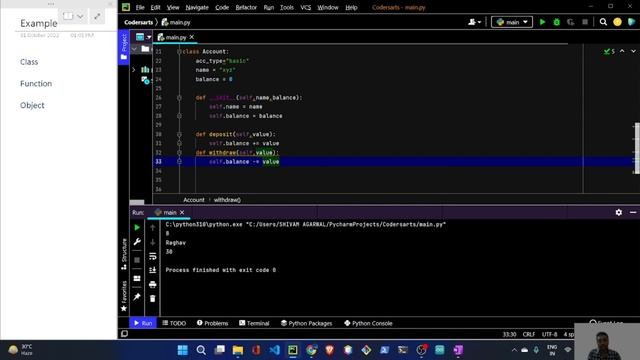Viewport: 640px width, 360px height.
Task: Rerun main using Run panel play icon
Action: [137, 227]
